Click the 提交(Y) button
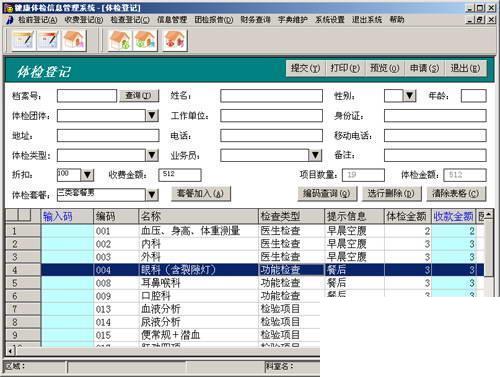500x377 pixels. 305,68
